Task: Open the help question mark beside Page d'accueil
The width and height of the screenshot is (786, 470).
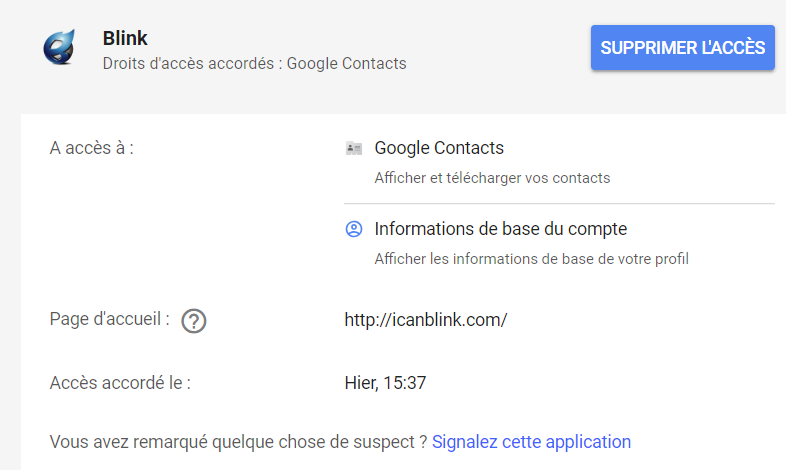Action: click(x=193, y=321)
